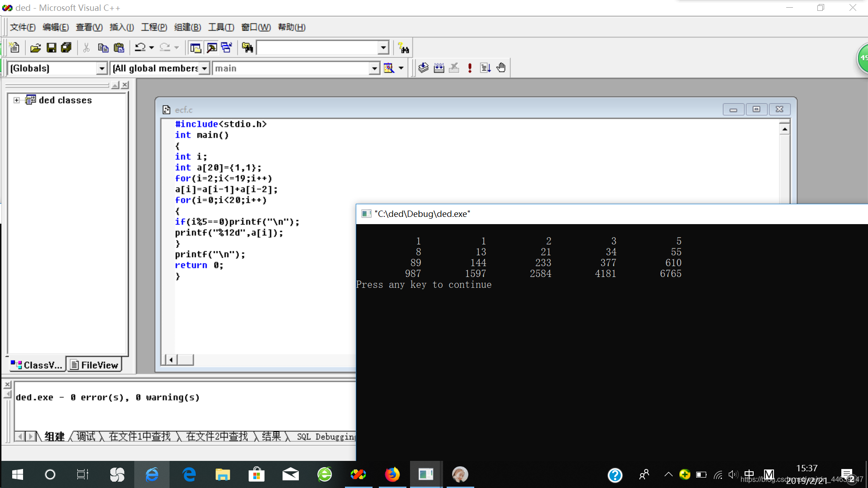
Task: Select the 在文件2中查找 output tab
Action: point(217,436)
